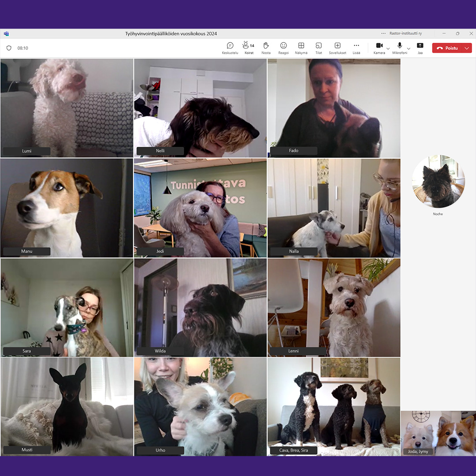
Task: Select Urho's video tile
Action: coord(201,407)
